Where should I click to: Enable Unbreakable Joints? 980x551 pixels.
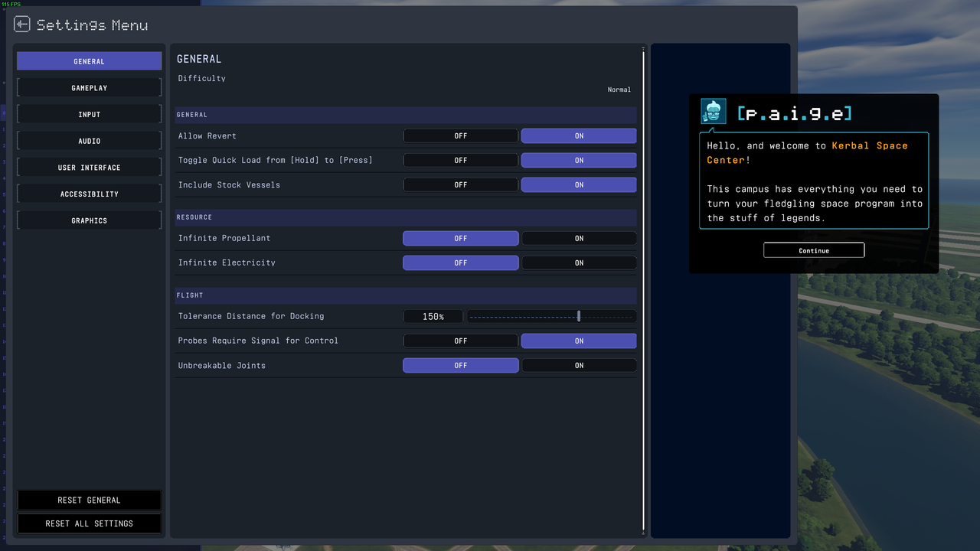point(579,365)
